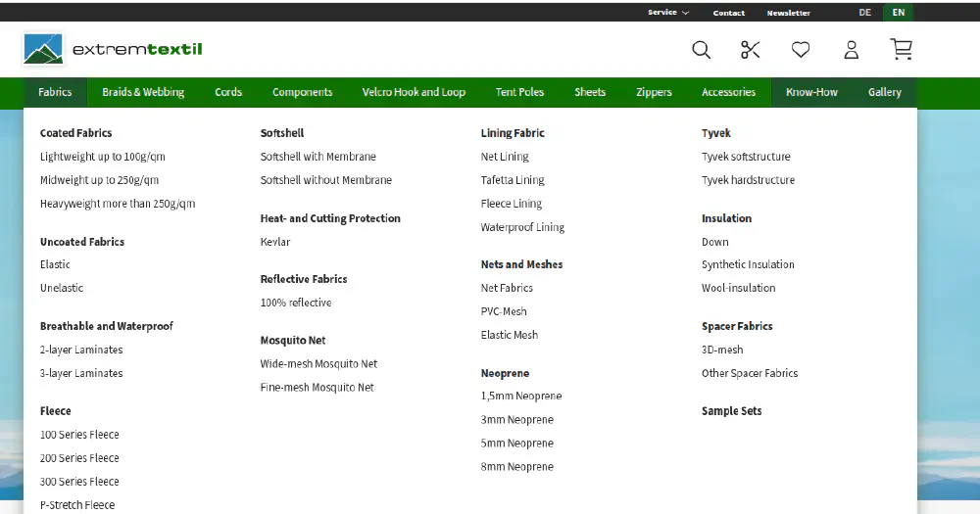Open the user account icon
980x514 pixels.
[x=851, y=50]
